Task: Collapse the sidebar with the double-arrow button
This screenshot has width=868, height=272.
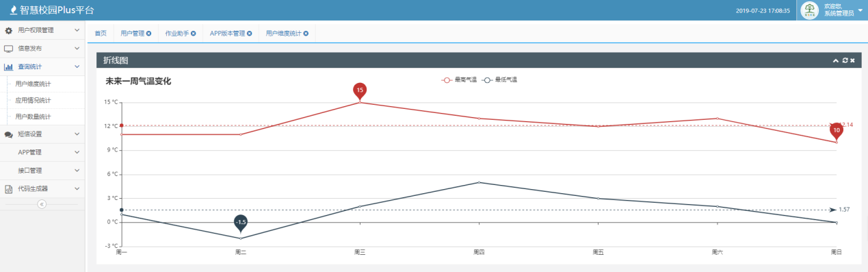Action: 42,203
